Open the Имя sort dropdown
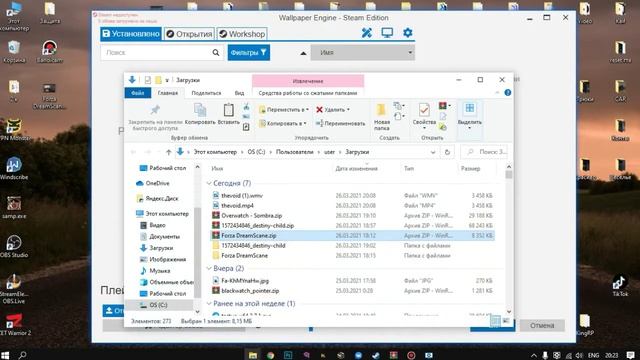The width and height of the screenshot is (640, 360). [362, 53]
